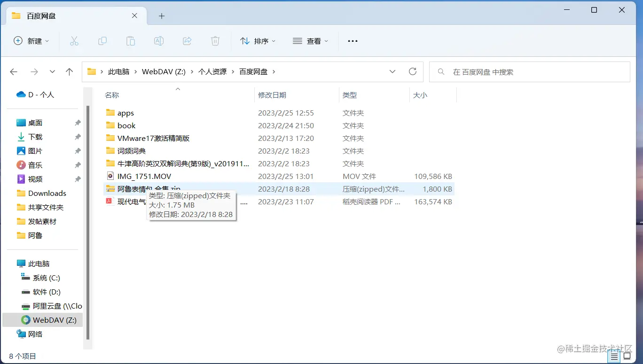Click the IMG_1751.MOV video file icon
The image size is (643, 364).
tap(110, 176)
